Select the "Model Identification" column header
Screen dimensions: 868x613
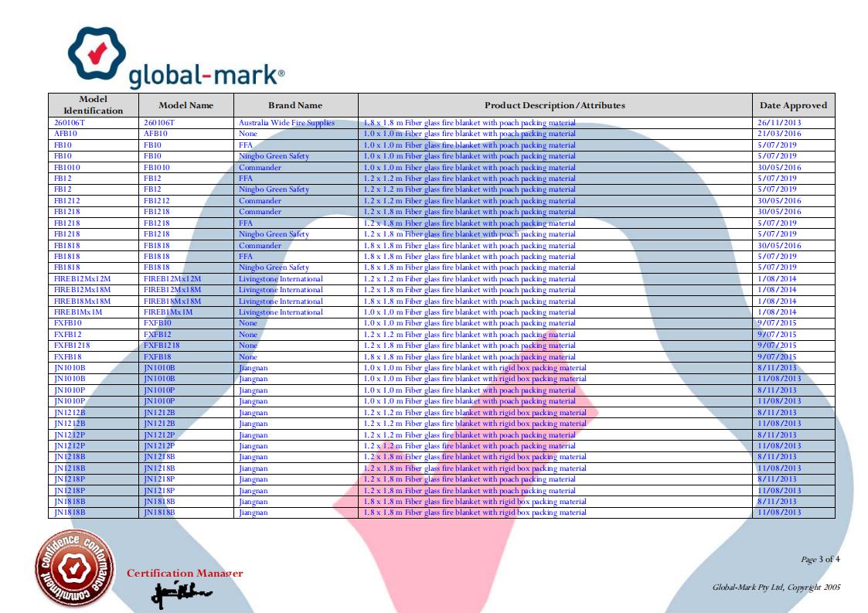pyautogui.click(x=93, y=104)
